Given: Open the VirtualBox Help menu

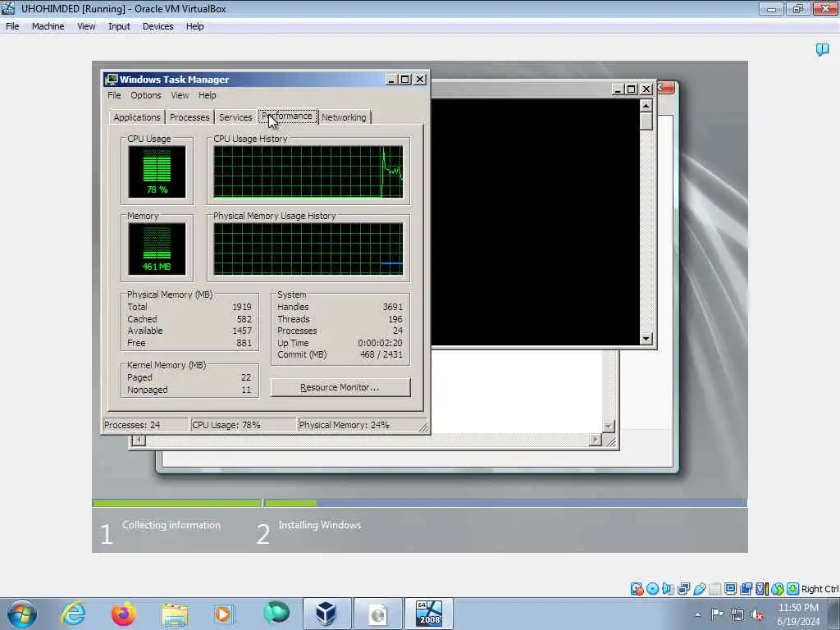Looking at the screenshot, I should [194, 26].
